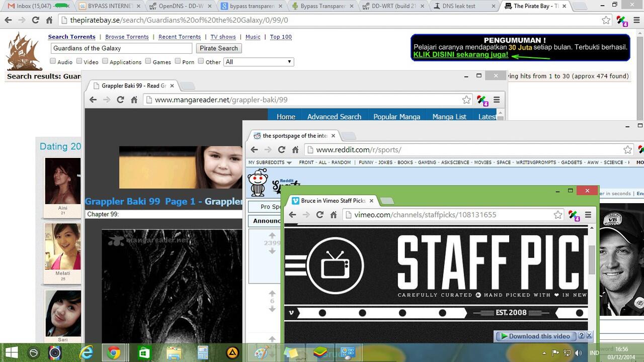Go back in the reddit window
Screen dimensions: 644x362
[x=254, y=149]
